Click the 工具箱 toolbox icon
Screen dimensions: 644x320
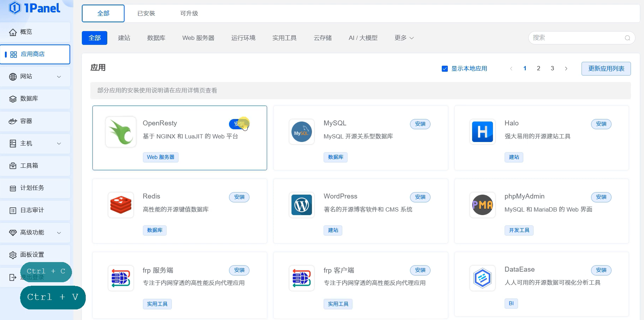pyautogui.click(x=13, y=166)
